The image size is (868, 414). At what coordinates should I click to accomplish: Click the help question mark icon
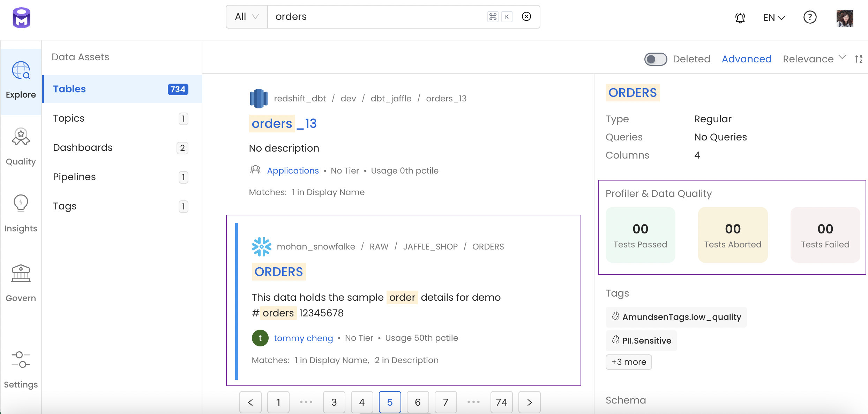(x=810, y=16)
